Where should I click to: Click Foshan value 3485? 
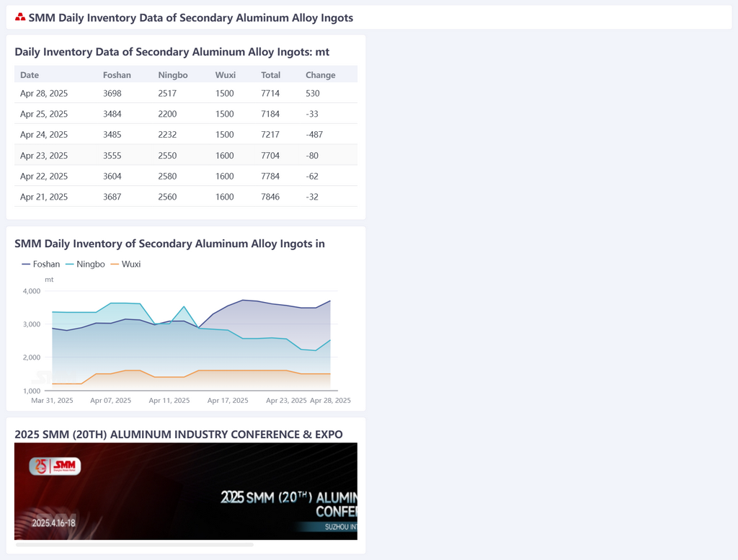[x=112, y=135]
